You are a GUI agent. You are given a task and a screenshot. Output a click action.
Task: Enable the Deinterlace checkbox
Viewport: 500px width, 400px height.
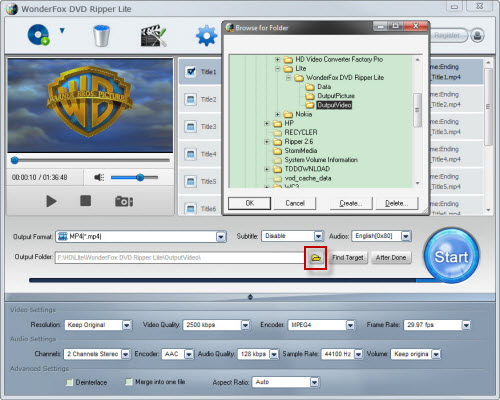[69, 382]
